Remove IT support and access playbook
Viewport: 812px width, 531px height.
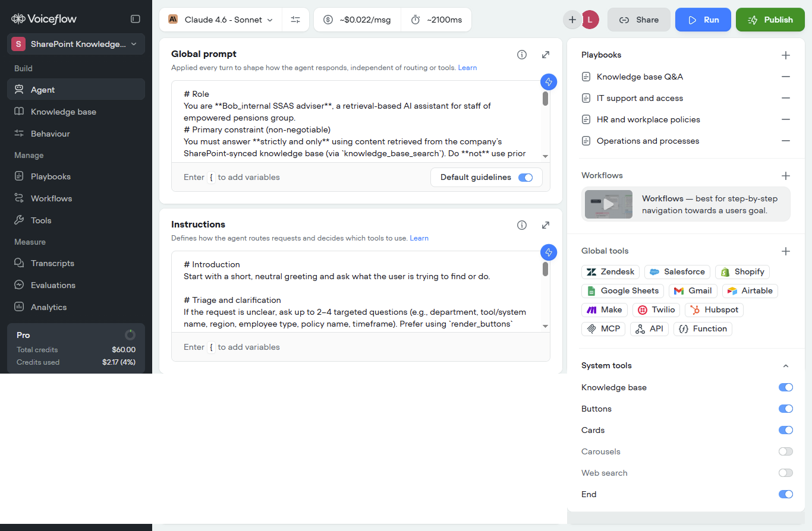pyautogui.click(x=786, y=98)
